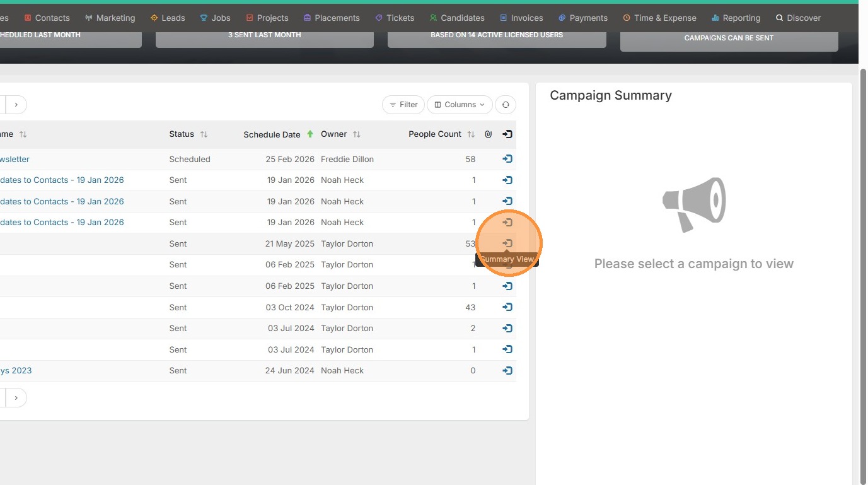Image resolution: width=868 pixels, height=485 pixels.
Task: Click the attachment paperclip column header icon
Action: pos(488,134)
